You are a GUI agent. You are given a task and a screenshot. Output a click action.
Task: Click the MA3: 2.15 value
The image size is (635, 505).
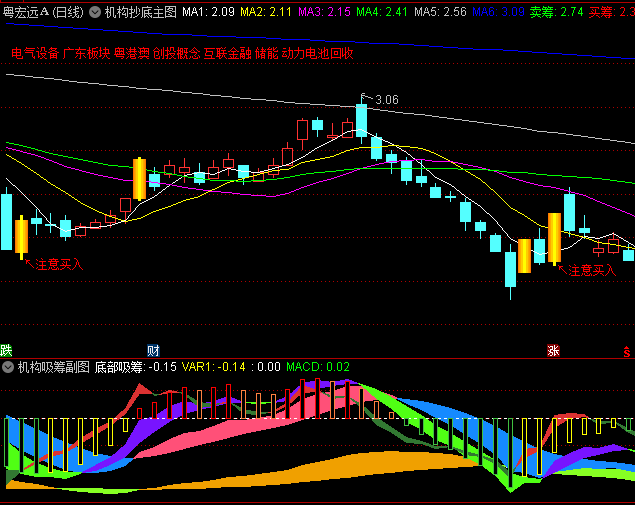324,12
